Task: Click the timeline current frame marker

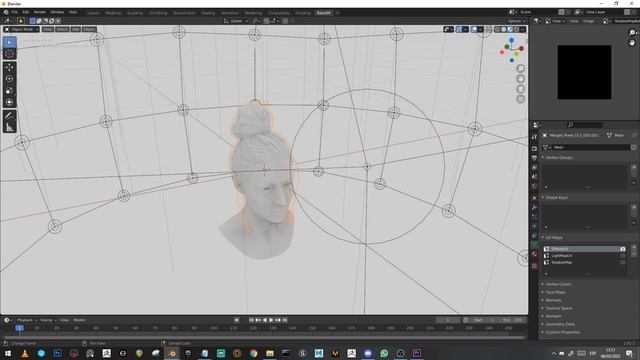Action: (19, 328)
